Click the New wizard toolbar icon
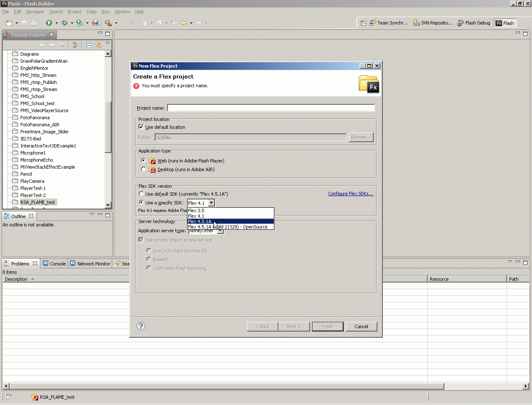The image size is (532, 405). coord(9,23)
